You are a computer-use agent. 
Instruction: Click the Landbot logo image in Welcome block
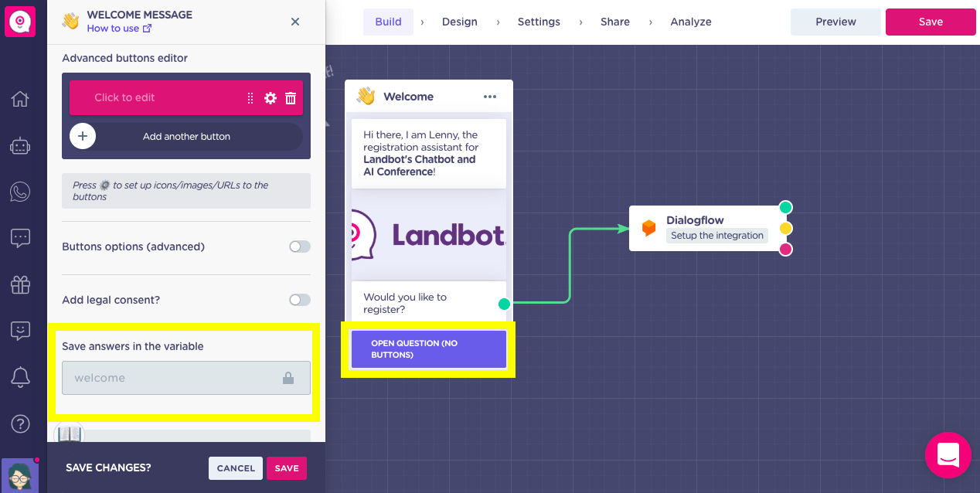[429, 234]
